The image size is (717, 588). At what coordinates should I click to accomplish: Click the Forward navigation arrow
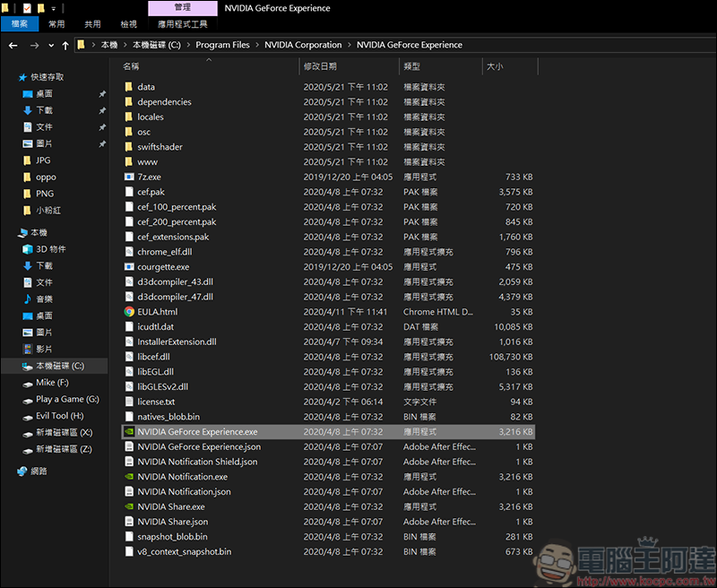tap(34, 46)
